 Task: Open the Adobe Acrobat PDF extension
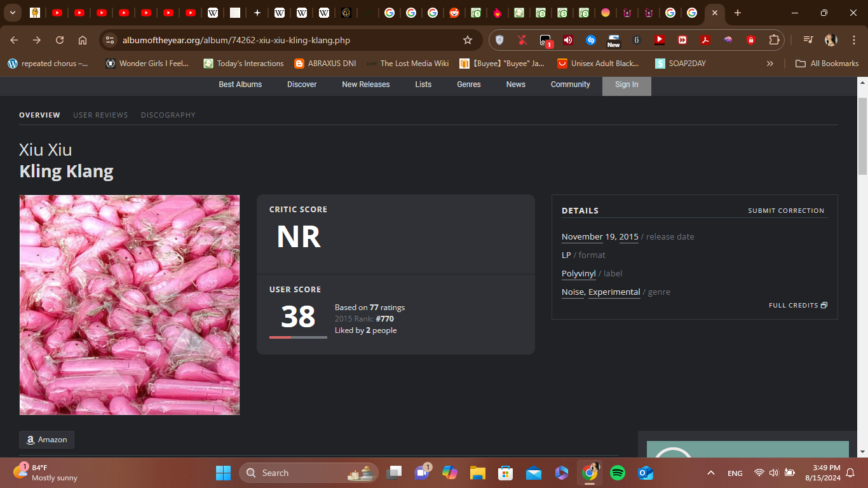click(x=705, y=40)
